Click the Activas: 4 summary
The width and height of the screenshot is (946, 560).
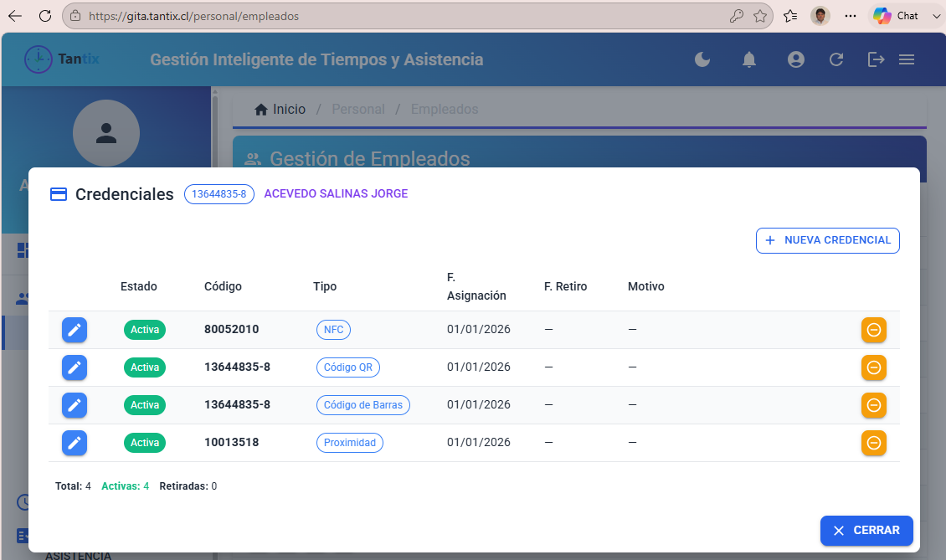click(125, 486)
